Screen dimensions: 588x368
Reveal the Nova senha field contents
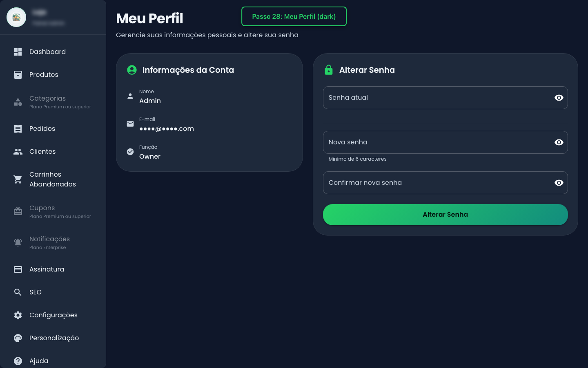(x=559, y=142)
